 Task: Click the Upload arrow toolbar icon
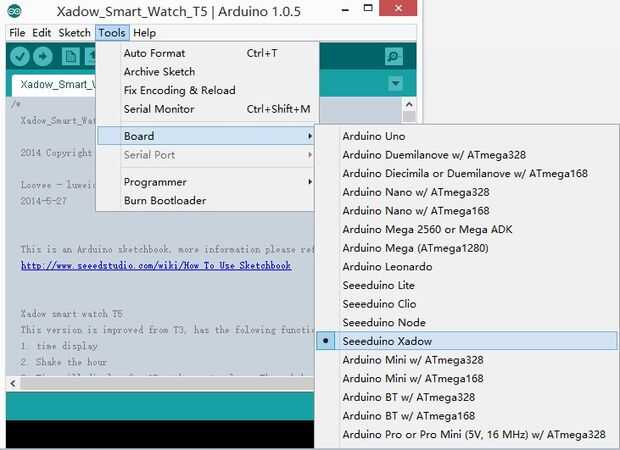(43, 57)
